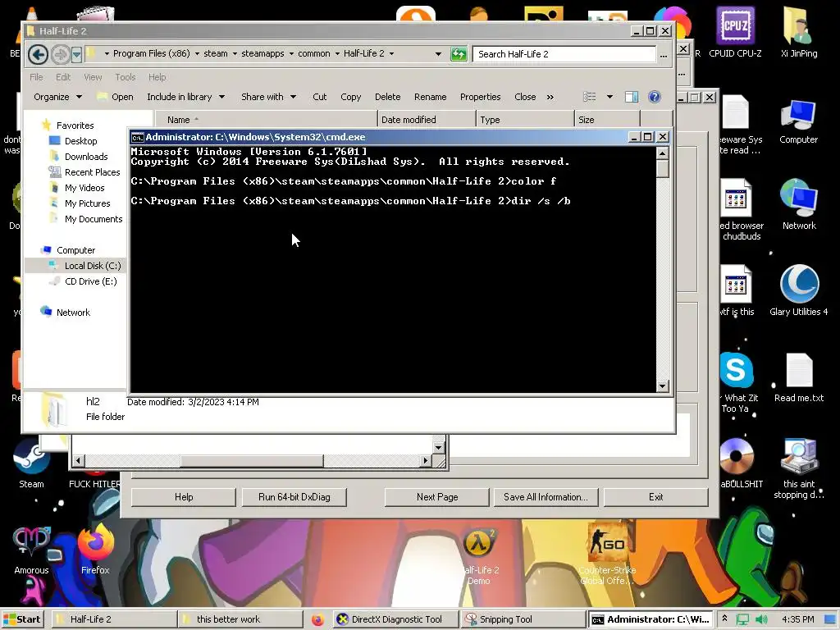Click Rename in Explorer toolbar
This screenshot has height=630, width=840.
coord(430,97)
